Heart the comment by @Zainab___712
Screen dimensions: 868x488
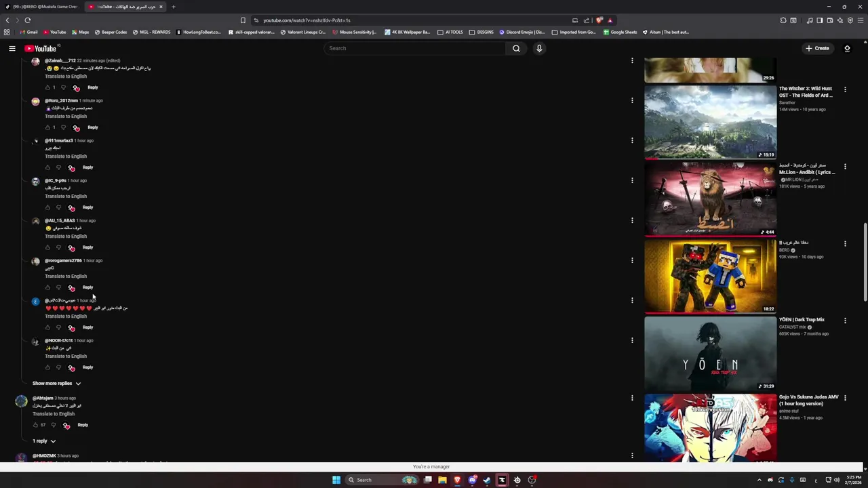click(x=76, y=88)
